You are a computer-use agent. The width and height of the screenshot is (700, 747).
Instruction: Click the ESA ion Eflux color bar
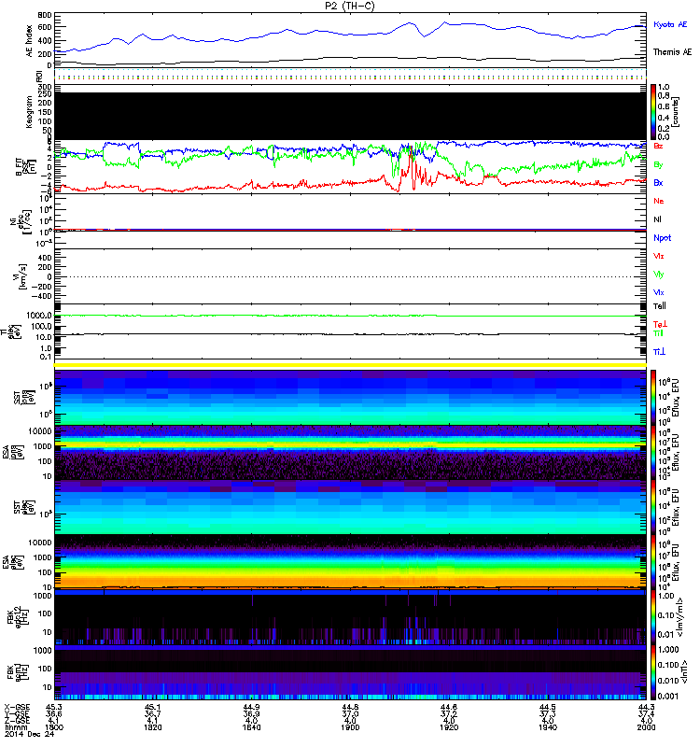[652, 453]
